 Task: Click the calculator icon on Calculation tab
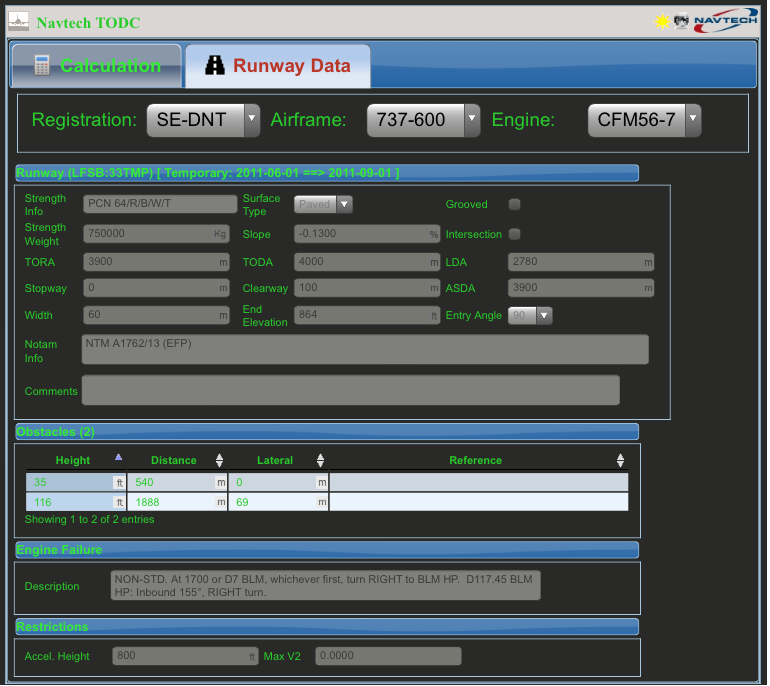42,66
